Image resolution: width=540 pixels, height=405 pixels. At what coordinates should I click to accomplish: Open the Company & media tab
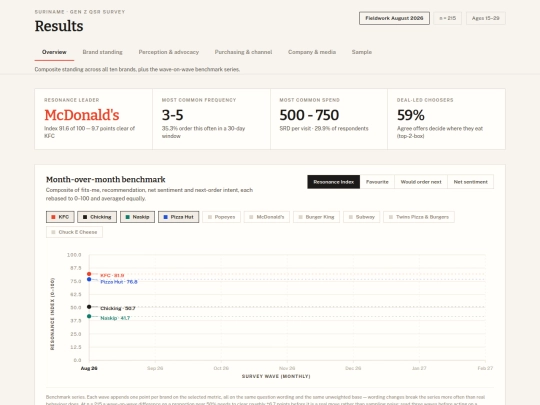[312, 52]
